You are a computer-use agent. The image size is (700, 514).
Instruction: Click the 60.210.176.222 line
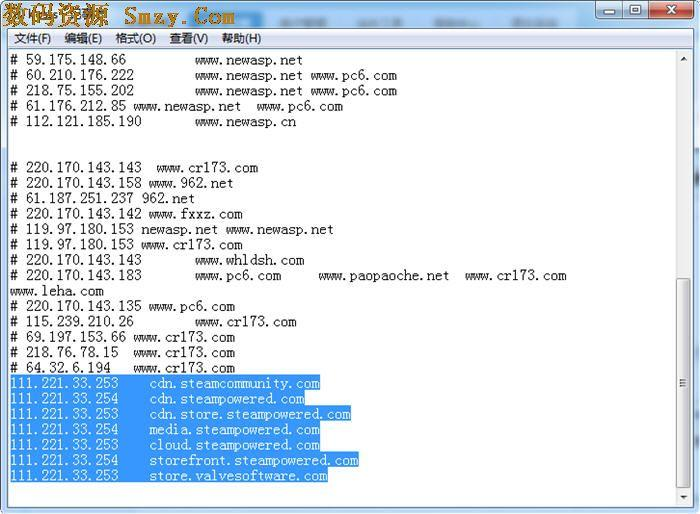[x=204, y=75]
